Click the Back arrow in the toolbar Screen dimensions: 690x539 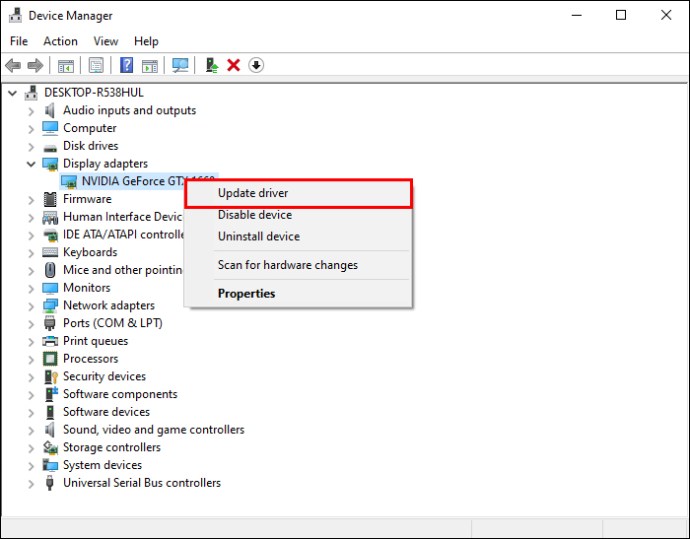[x=13, y=65]
